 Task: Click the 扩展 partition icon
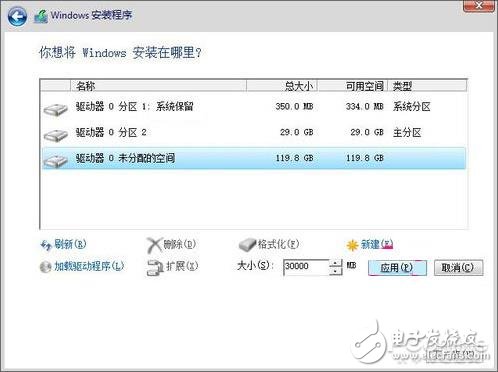pos(155,267)
